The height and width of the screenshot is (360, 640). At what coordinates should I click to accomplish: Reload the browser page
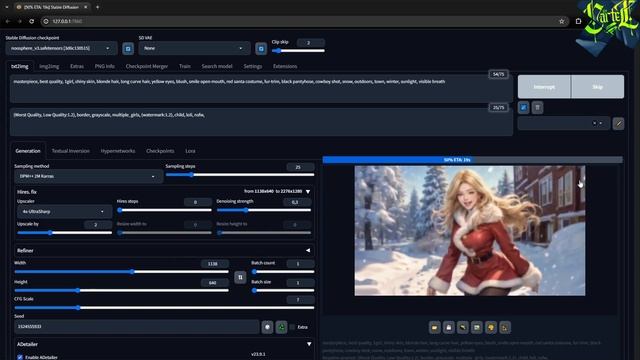point(31,21)
